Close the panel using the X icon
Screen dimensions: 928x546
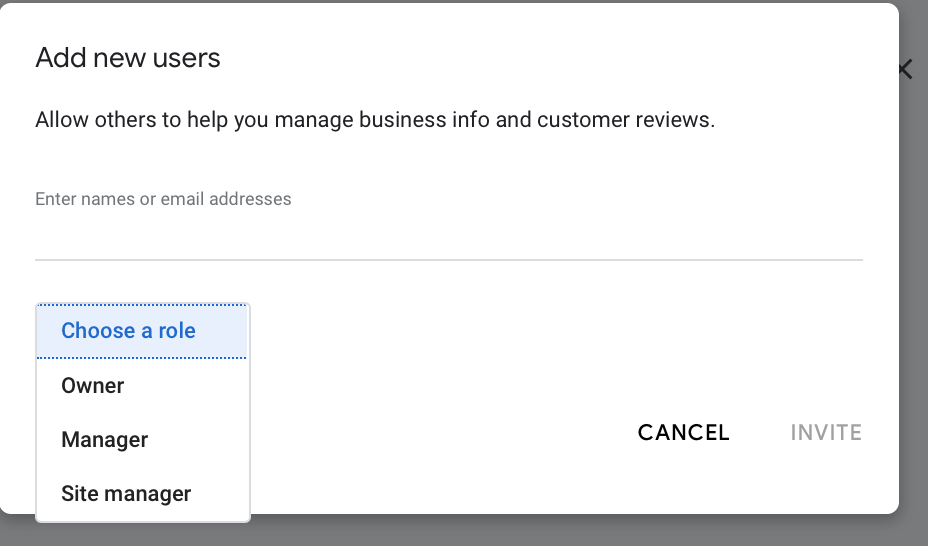coord(906,69)
